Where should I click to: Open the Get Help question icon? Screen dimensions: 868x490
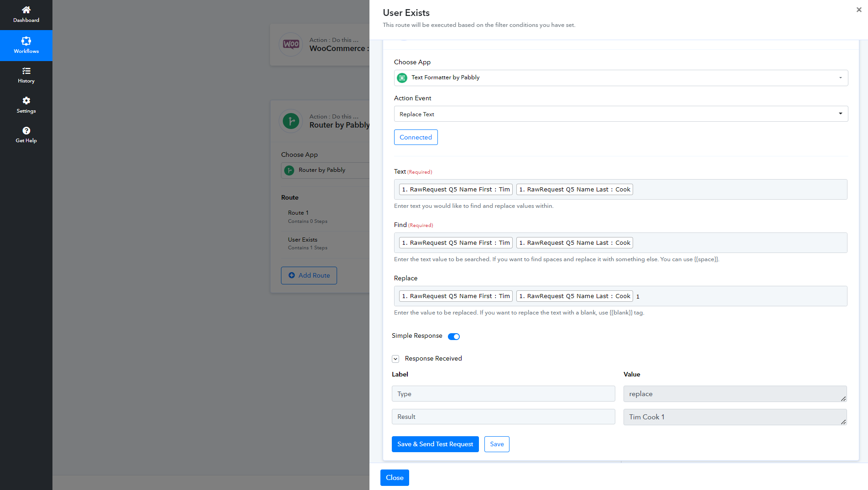26,131
